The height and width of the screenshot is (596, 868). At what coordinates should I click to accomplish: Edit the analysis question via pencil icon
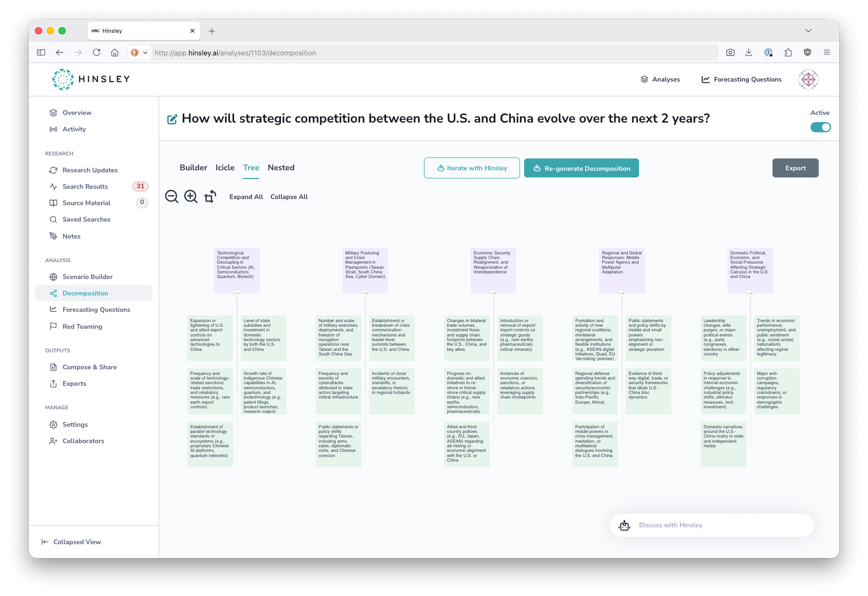tap(172, 118)
